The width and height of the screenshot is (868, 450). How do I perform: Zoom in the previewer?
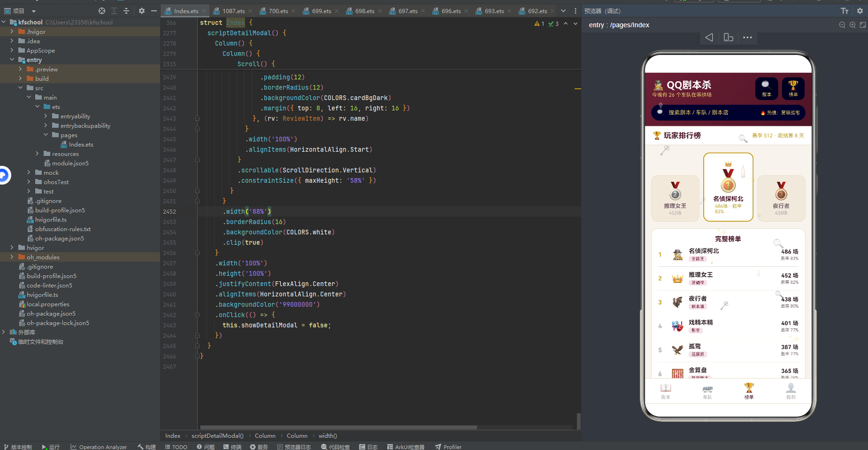pos(853,25)
